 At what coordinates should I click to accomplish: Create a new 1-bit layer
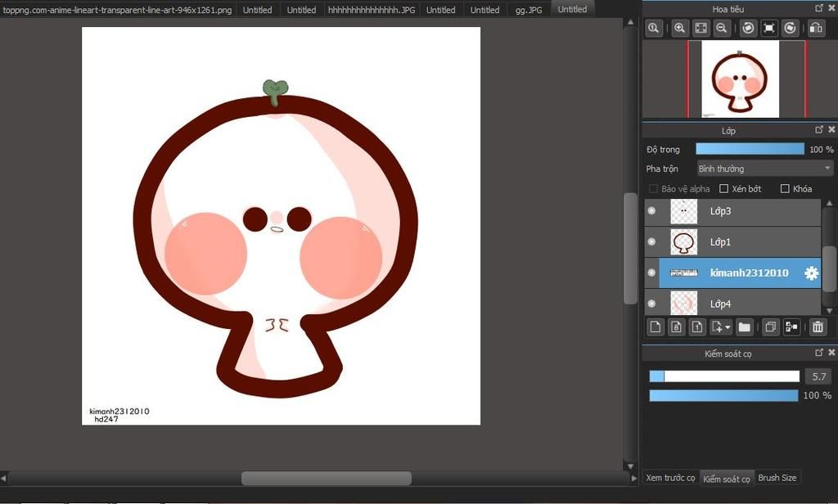(x=697, y=326)
